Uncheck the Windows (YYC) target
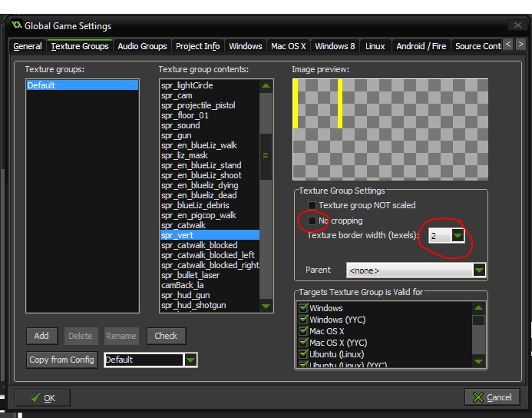 point(302,320)
